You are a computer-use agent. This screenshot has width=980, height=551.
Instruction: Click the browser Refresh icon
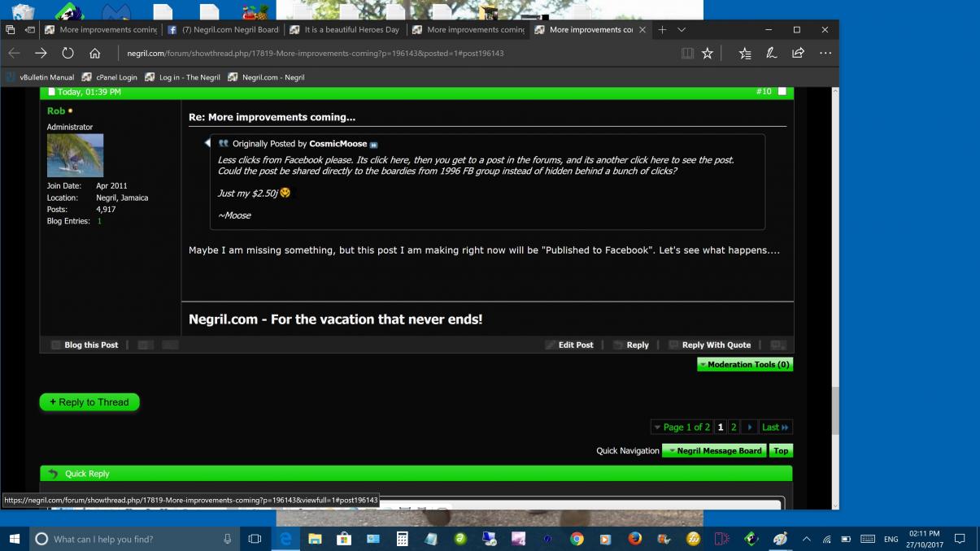pyautogui.click(x=68, y=54)
